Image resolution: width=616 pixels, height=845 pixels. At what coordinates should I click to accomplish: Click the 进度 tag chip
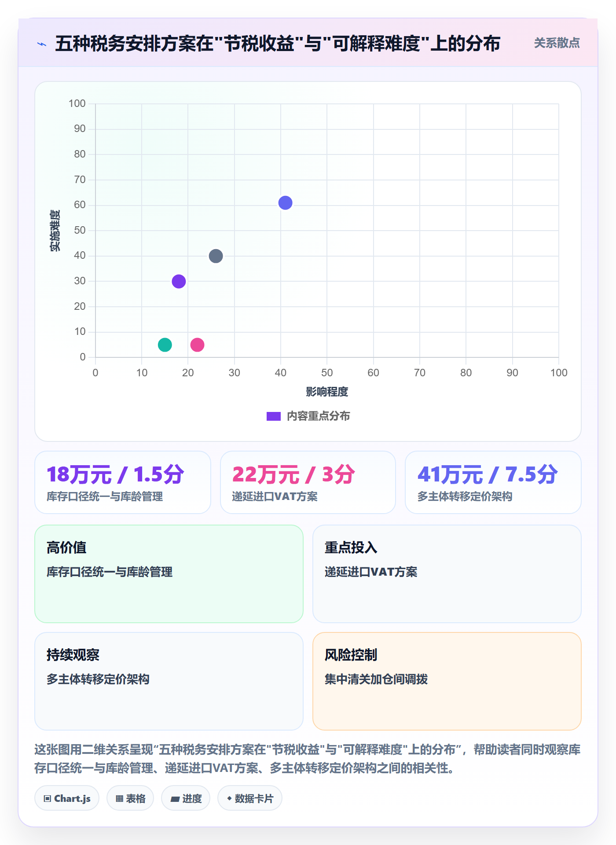point(186,798)
